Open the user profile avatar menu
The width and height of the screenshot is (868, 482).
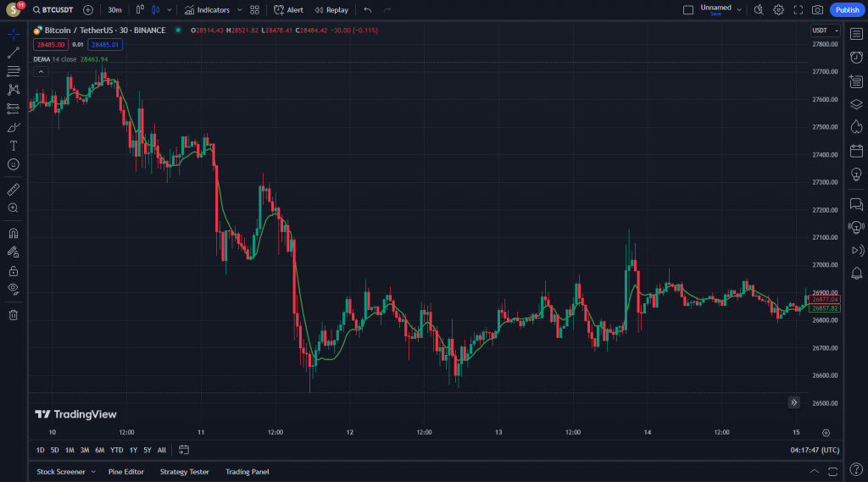pos(14,10)
